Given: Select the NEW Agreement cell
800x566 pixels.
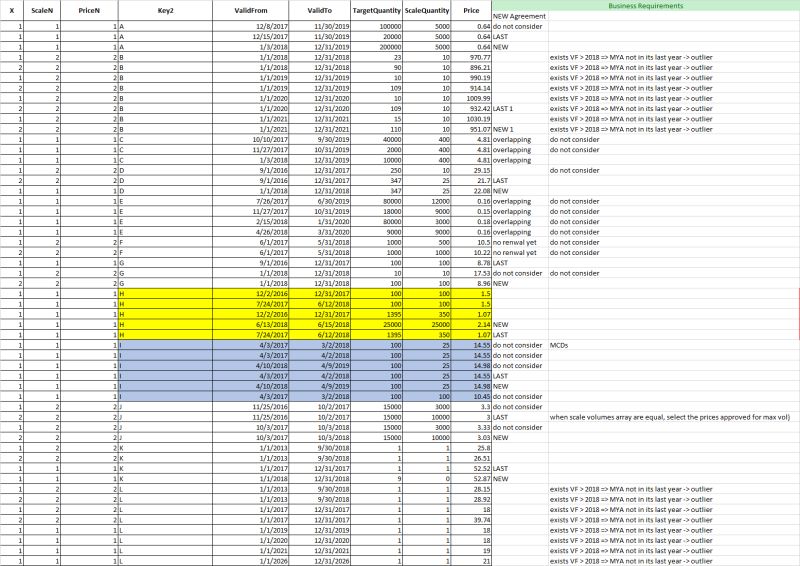Looking at the screenshot, I should click(520, 16).
